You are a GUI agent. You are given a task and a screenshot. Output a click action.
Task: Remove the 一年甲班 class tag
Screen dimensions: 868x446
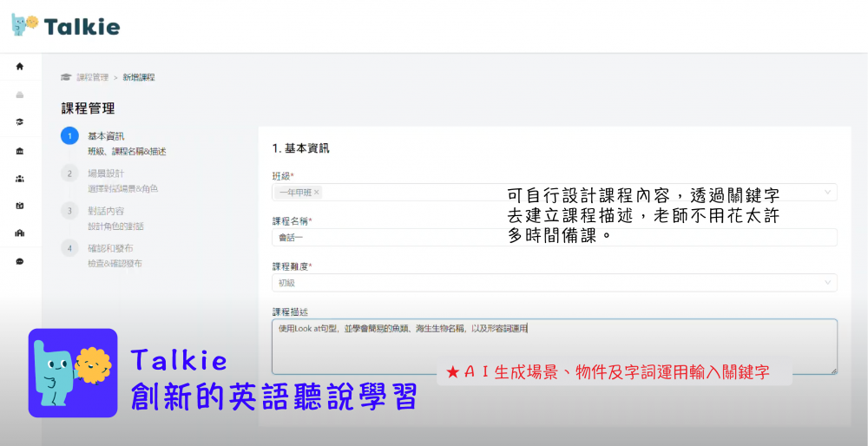coord(317,193)
